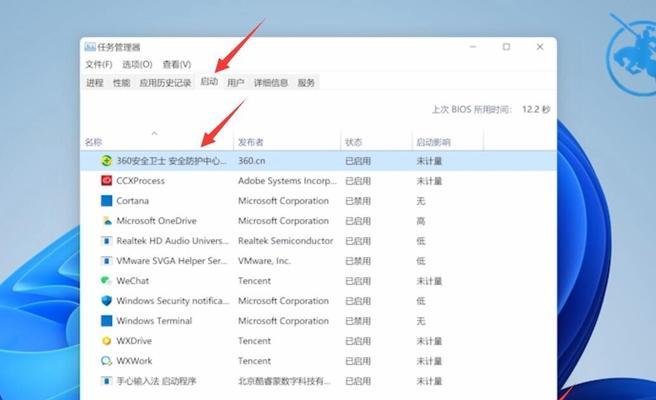Switch to the 应用历史记录 tab
Screen dimensions: 656x400
pos(165,82)
